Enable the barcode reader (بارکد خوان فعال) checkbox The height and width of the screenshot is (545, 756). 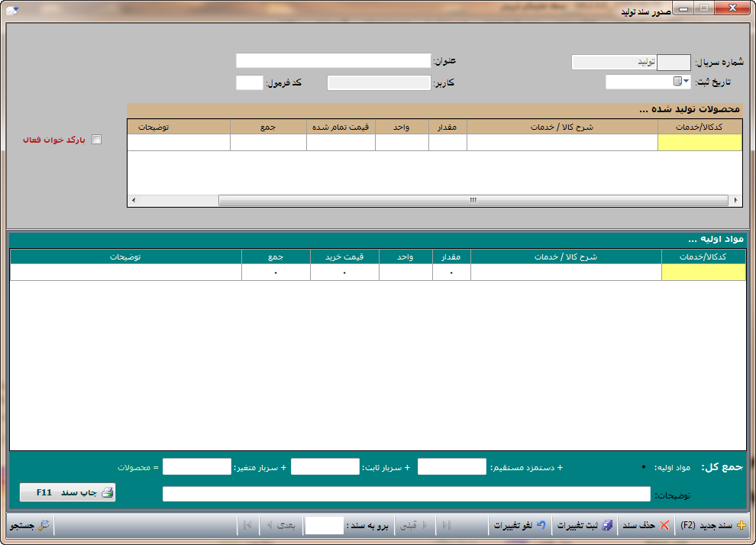[96, 140]
